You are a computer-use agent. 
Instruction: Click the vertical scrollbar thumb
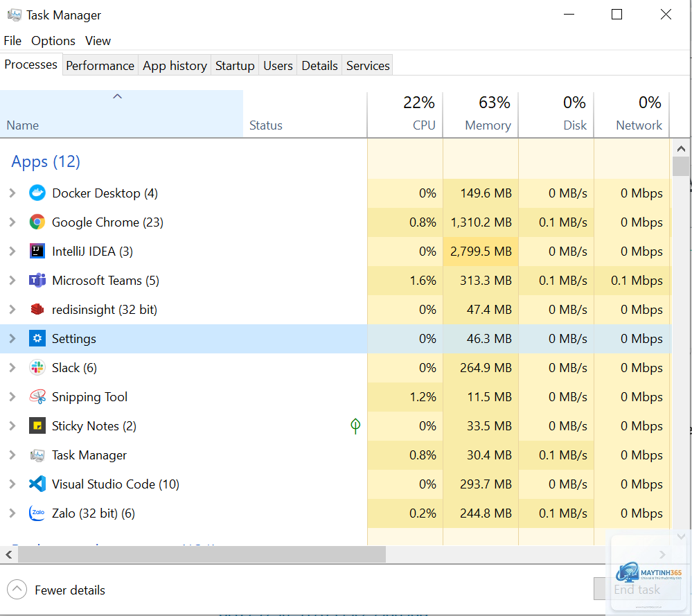681,166
